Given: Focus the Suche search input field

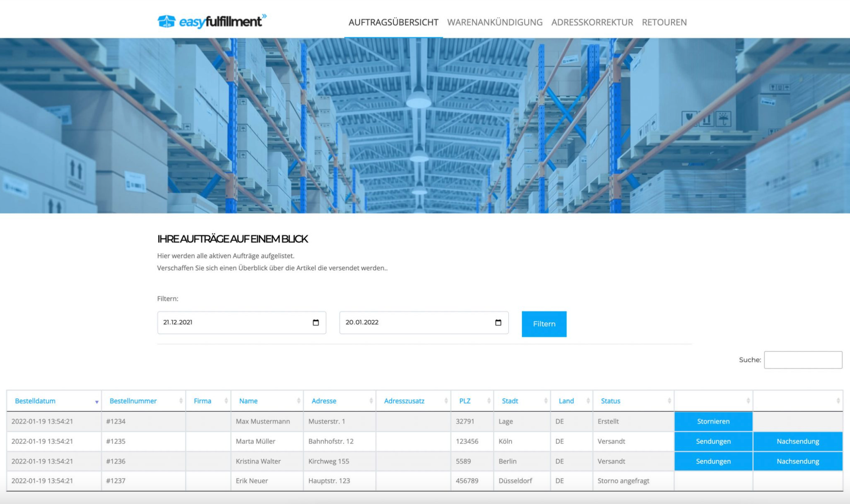Looking at the screenshot, I should click(x=803, y=360).
